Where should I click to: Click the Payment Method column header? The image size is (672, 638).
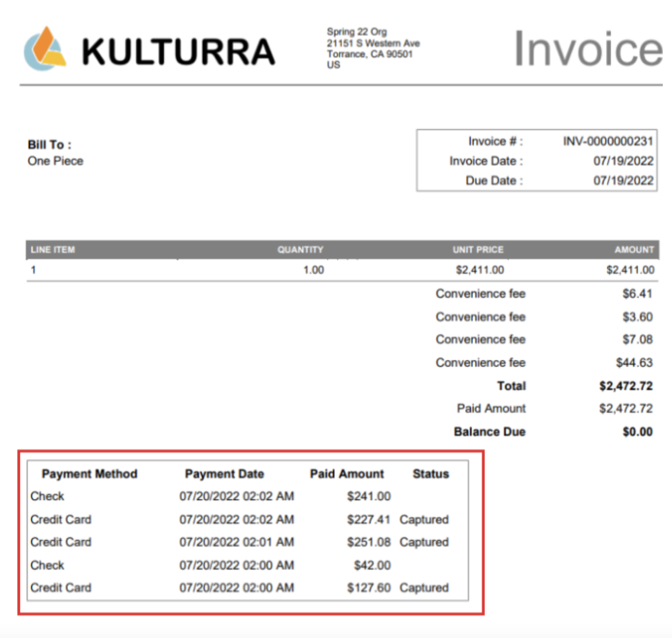[x=89, y=474]
